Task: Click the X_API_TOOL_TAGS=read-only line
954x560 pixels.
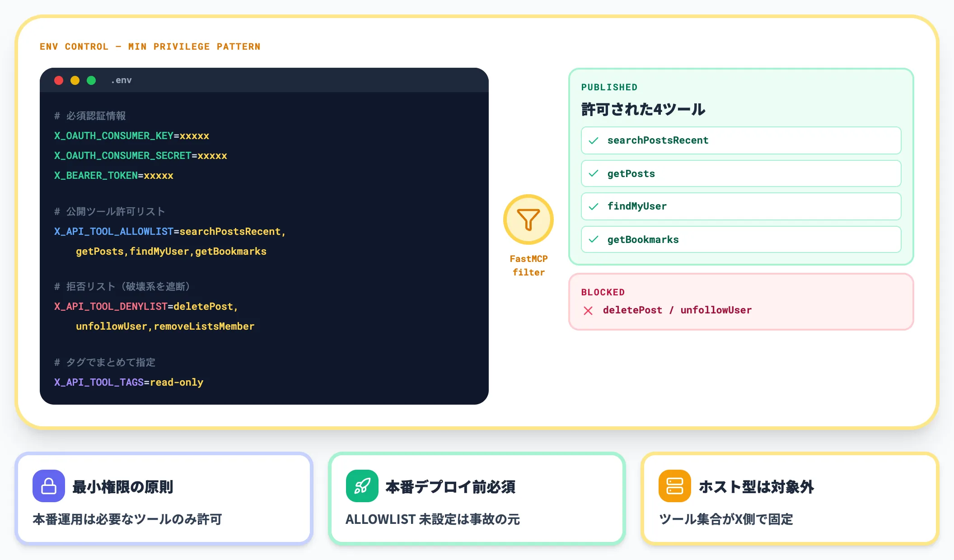Action: click(129, 383)
